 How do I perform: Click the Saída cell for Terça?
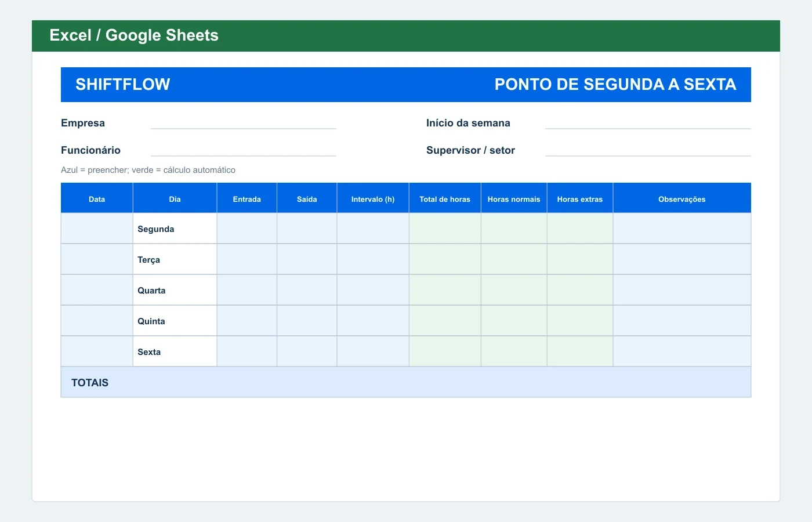tap(307, 259)
